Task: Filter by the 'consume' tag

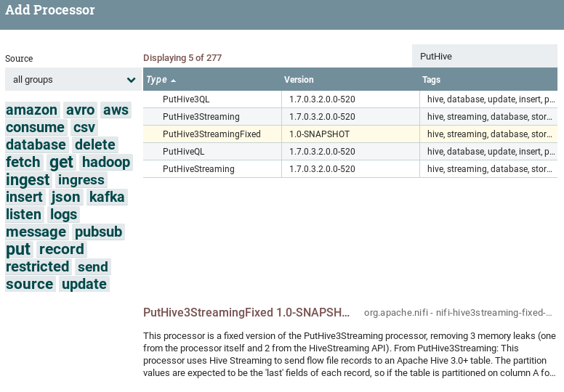Action: click(35, 127)
